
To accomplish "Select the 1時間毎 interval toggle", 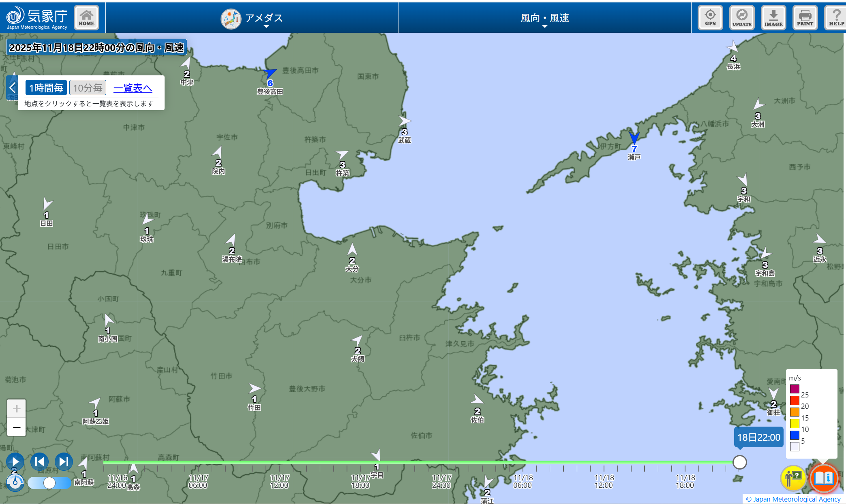I will (46, 88).
